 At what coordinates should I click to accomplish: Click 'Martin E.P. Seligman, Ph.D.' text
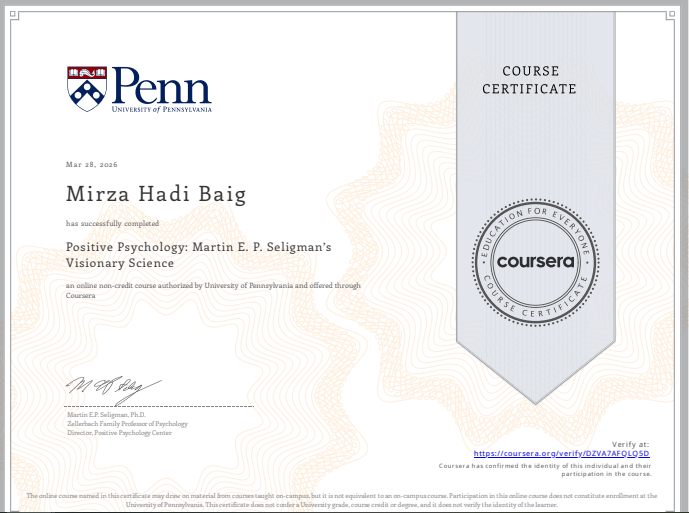106,415
